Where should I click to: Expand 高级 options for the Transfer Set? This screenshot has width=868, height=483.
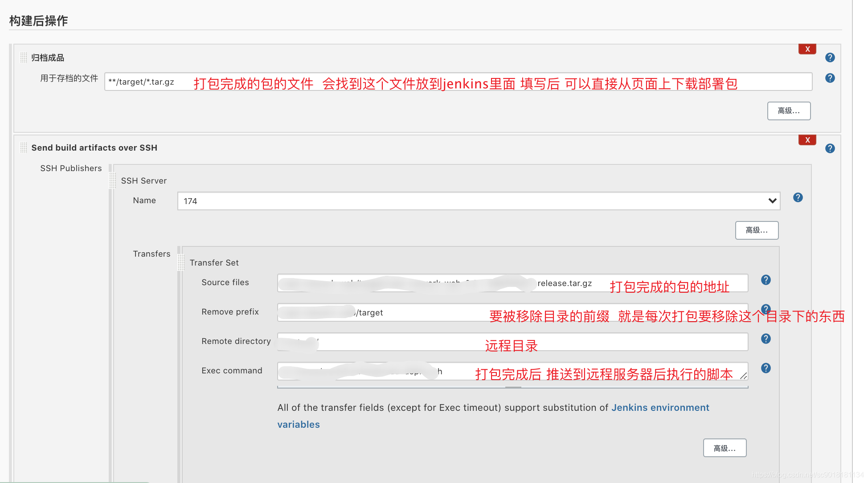click(x=724, y=448)
